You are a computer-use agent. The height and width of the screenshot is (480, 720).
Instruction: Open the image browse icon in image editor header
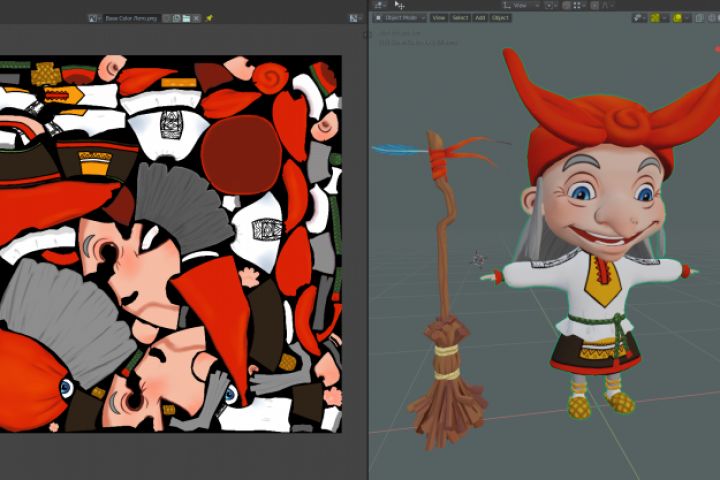tap(95, 18)
